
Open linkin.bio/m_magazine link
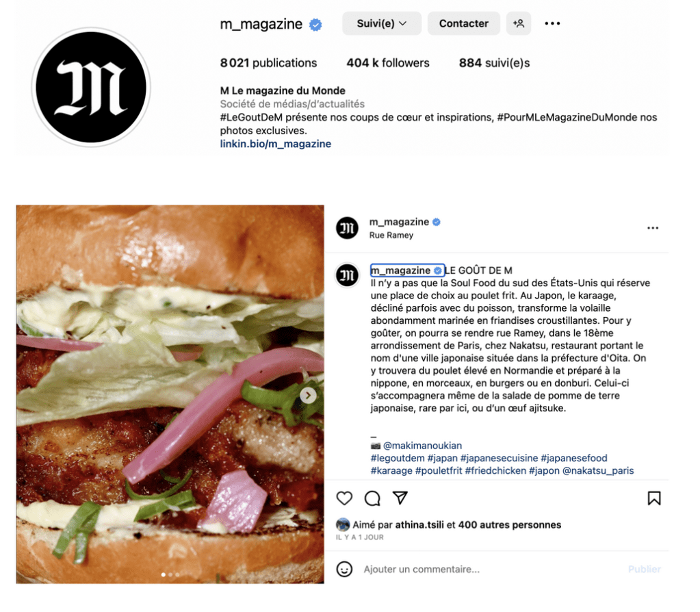pos(276,144)
